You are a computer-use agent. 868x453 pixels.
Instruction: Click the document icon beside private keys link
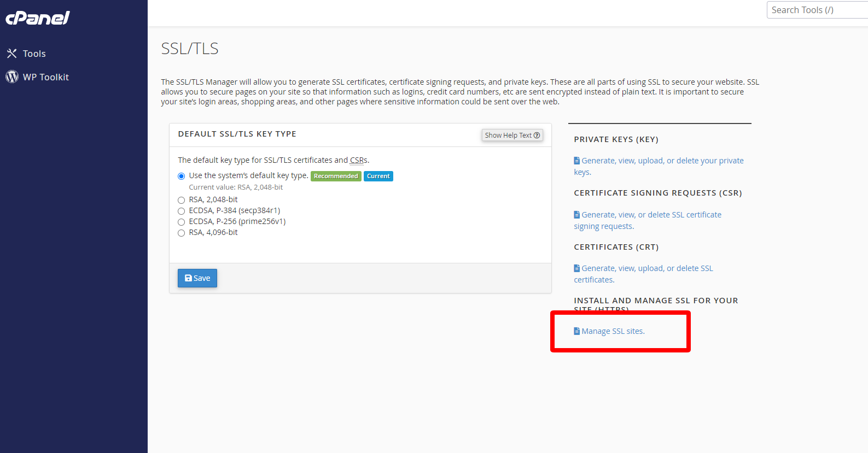(x=576, y=161)
